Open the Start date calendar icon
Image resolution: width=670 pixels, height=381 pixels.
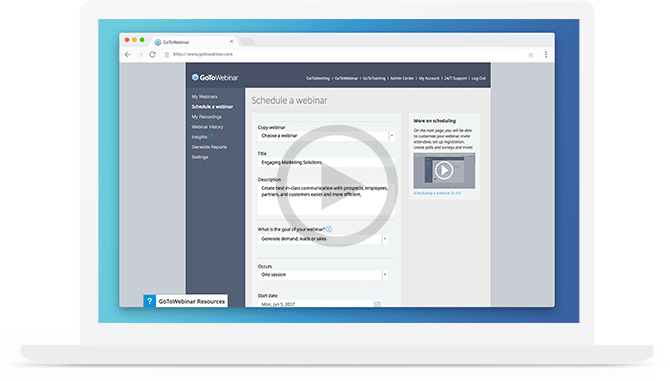[x=377, y=304]
